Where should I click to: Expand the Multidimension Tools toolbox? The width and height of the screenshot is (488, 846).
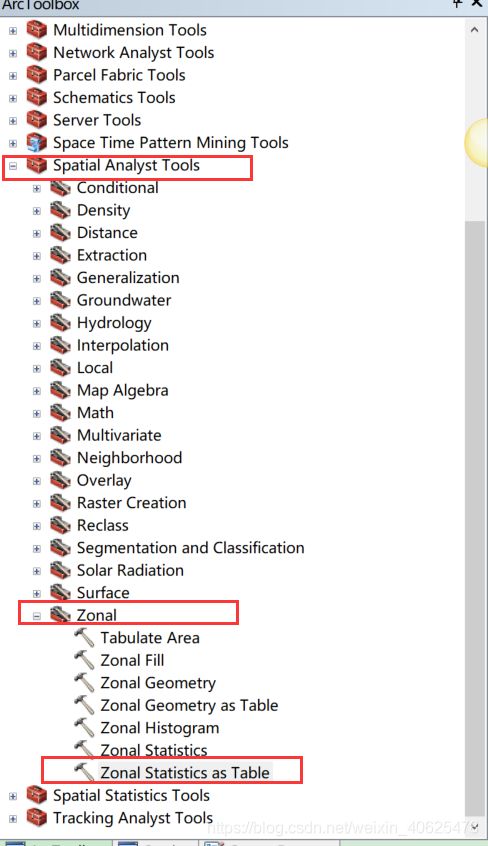click(13, 31)
